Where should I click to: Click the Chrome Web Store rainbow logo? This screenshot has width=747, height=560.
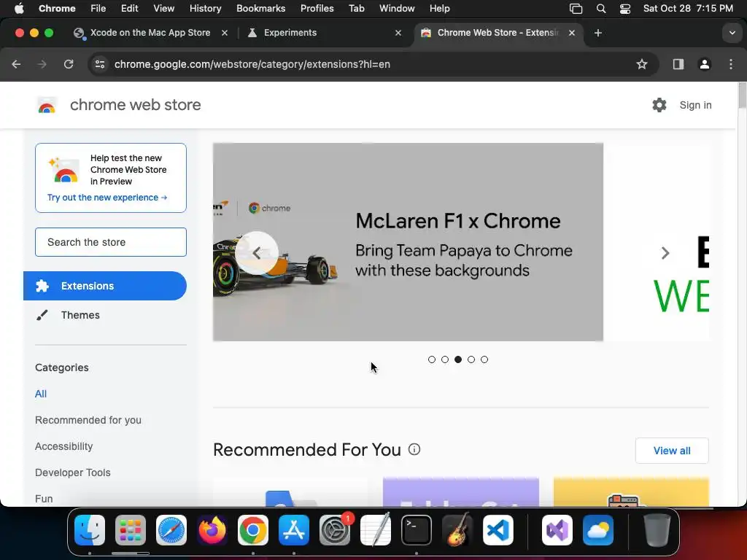pos(47,105)
